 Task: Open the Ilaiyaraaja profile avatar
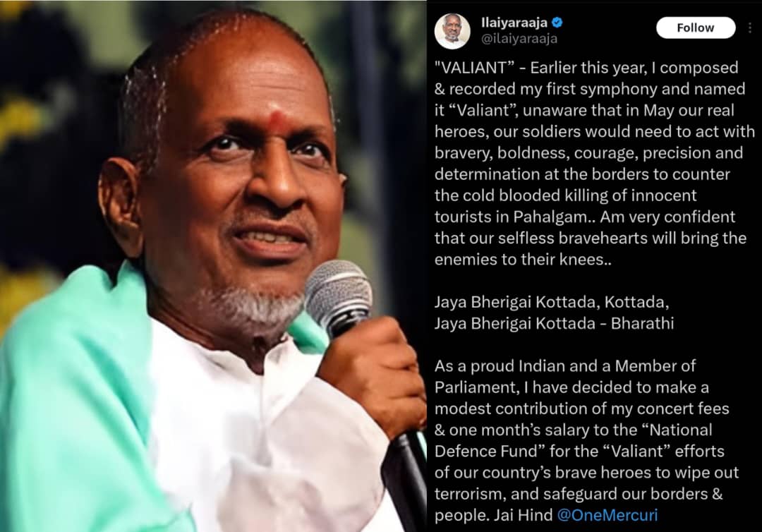452,30
